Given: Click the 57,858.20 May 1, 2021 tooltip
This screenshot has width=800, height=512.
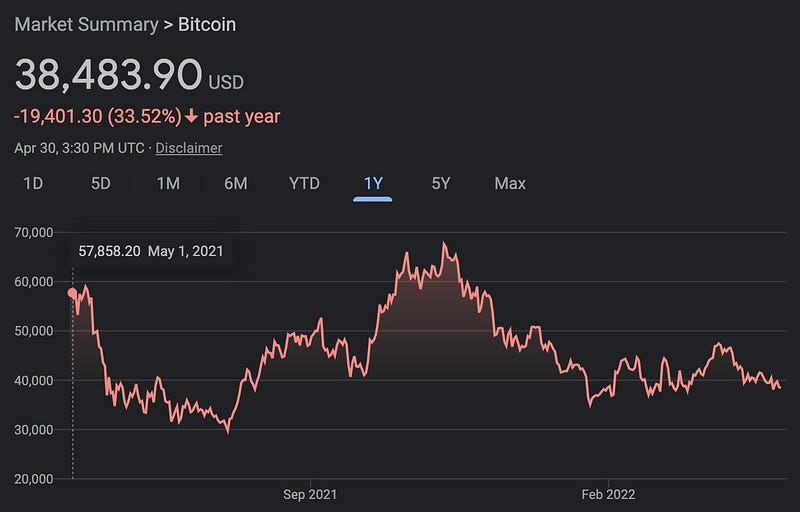Looking at the screenshot, I should pos(151,251).
